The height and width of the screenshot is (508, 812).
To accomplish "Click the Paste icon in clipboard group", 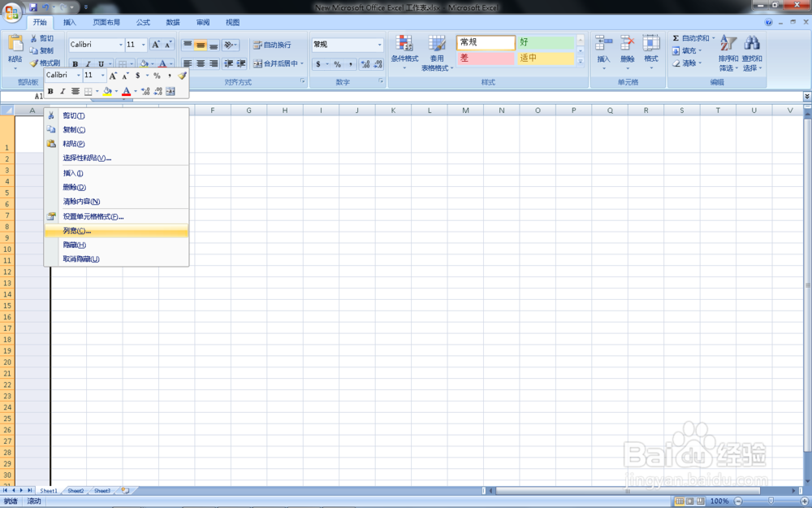I will 15,44.
